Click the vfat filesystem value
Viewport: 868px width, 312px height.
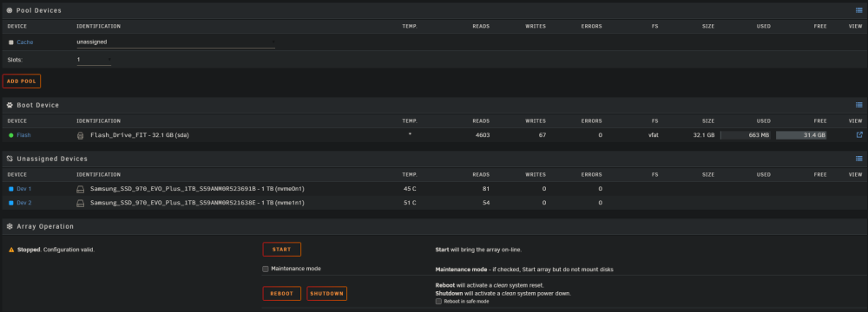pyautogui.click(x=654, y=135)
